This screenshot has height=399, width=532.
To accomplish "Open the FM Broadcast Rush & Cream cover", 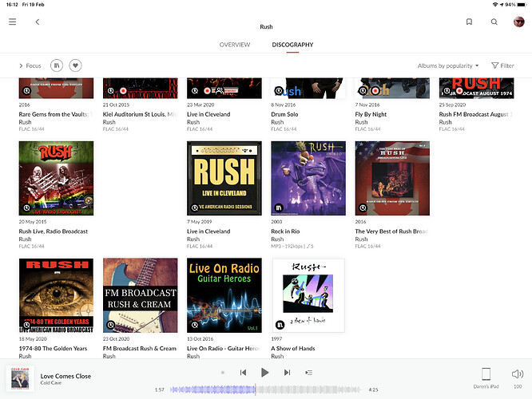I will coord(140,295).
